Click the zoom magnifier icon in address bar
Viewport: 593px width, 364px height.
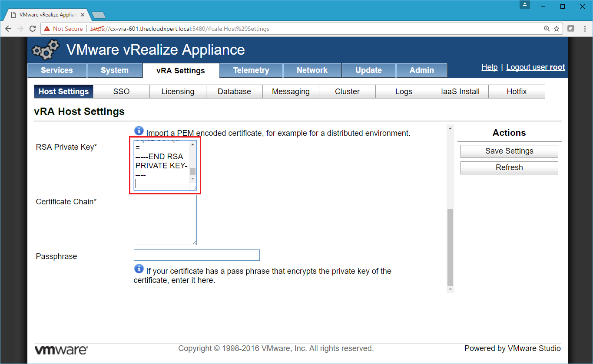547,29
